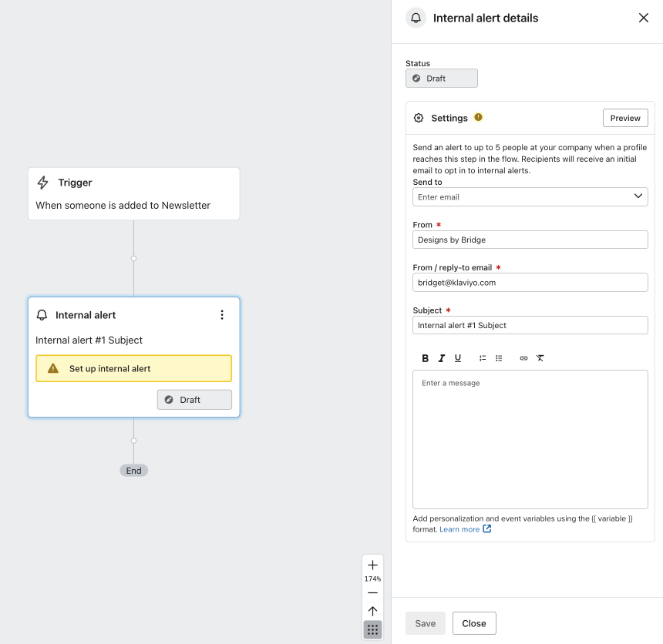Insert a hyperlink using the link icon

tap(523, 357)
